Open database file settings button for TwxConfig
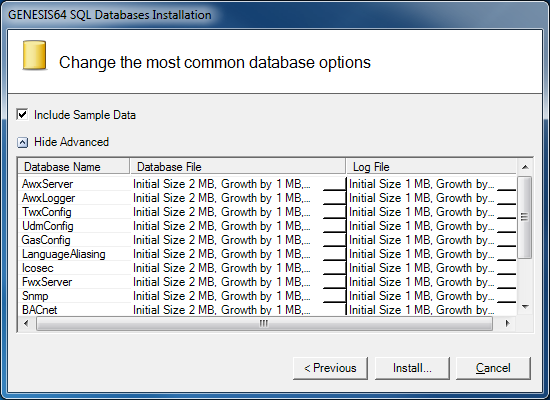Image resolution: width=550 pixels, height=400 pixels. click(x=334, y=212)
